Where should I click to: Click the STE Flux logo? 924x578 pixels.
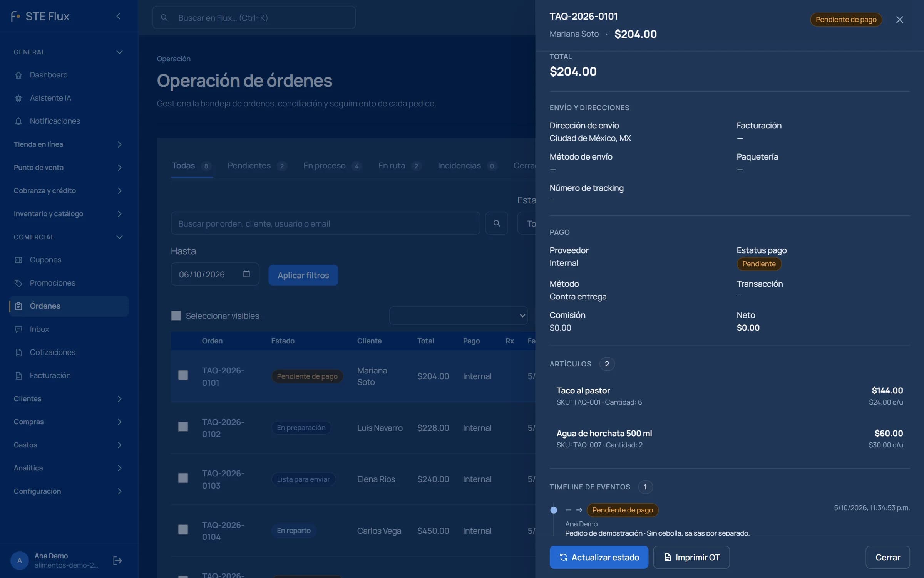(x=40, y=16)
